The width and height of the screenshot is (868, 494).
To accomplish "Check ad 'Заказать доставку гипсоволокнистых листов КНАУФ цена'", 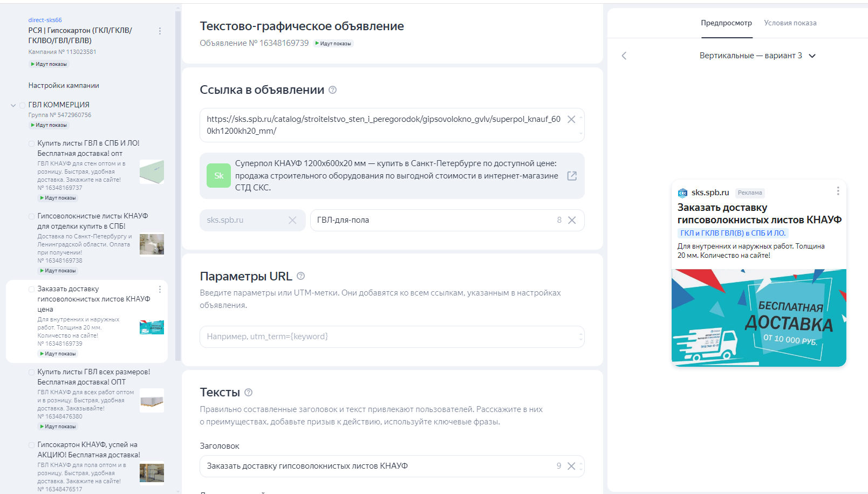I will coord(32,290).
